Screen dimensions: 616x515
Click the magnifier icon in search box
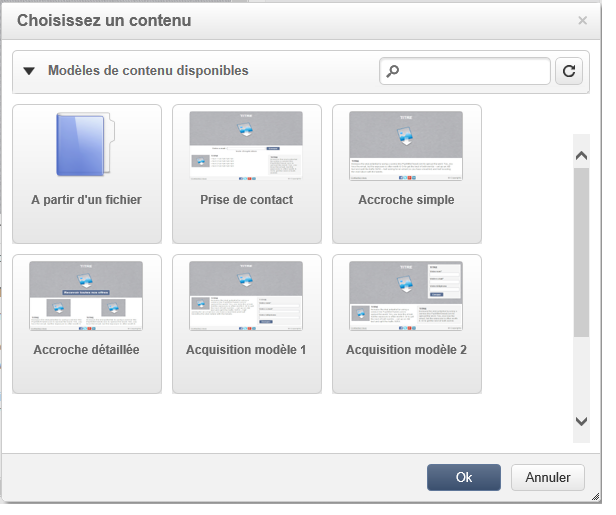point(392,71)
